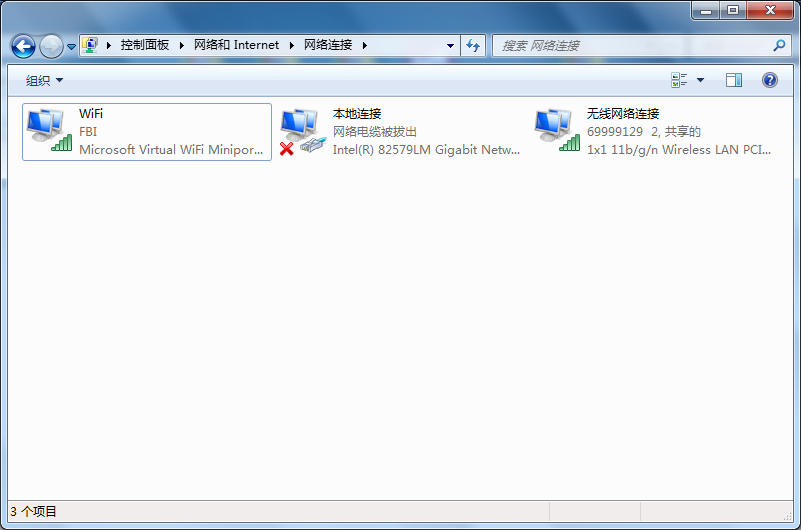
Task: Click the 网络电缆被拔出 status text
Action: tap(375, 132)
